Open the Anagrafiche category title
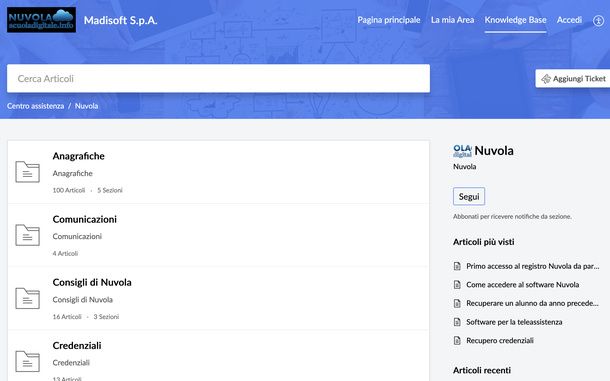 point(79,156)
